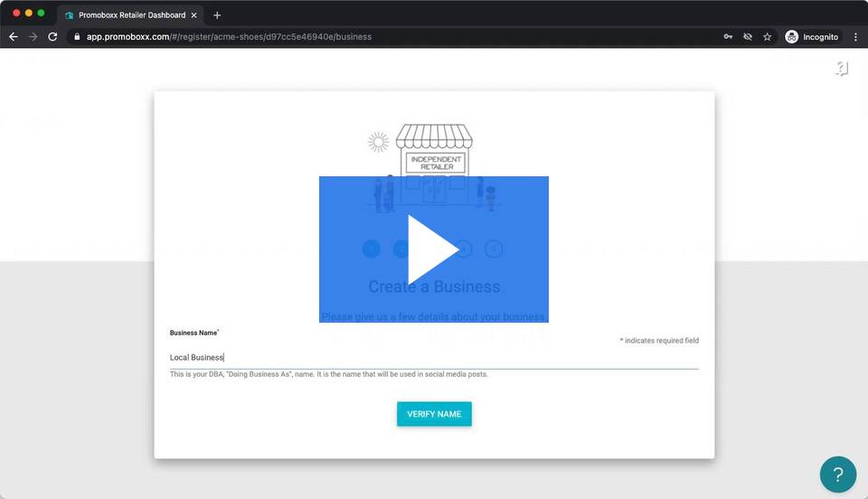Image resolution: width=868 pixels, height=499 pixels.
Task: Open saved passwords key icon
Action: coord(728,36)
